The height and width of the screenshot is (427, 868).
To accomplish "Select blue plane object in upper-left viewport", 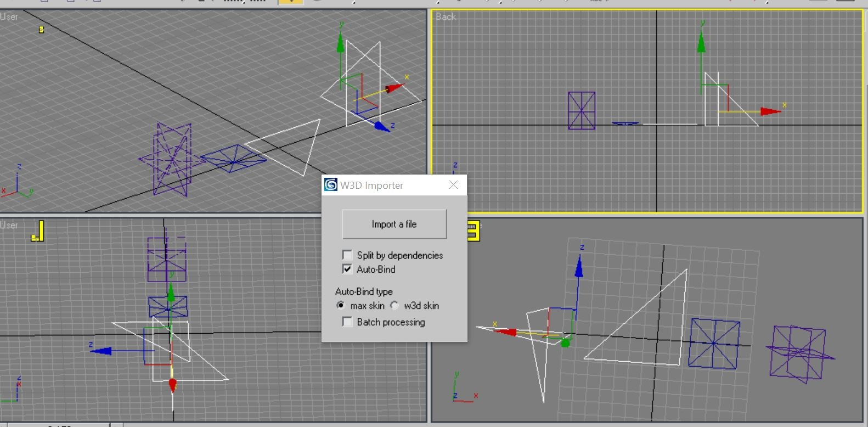I will (233, 159).
